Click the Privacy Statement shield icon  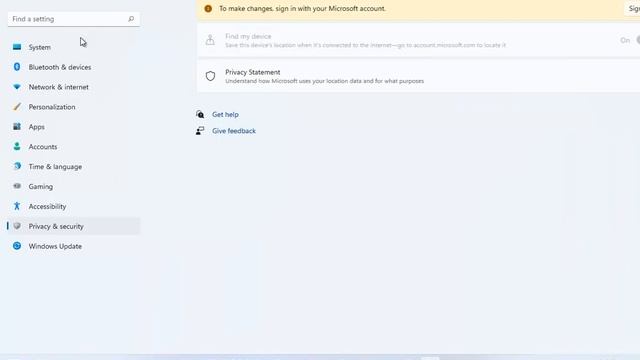coord(210,76)
